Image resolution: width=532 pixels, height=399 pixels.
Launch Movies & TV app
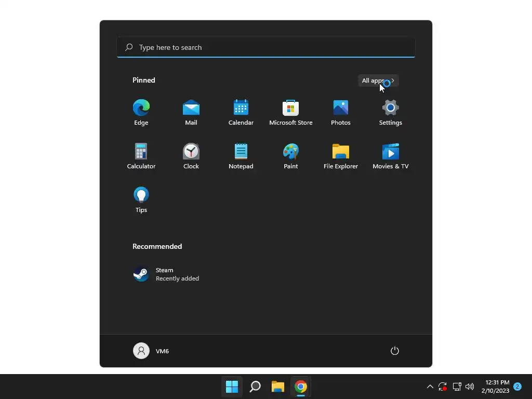tap(391, 156)
